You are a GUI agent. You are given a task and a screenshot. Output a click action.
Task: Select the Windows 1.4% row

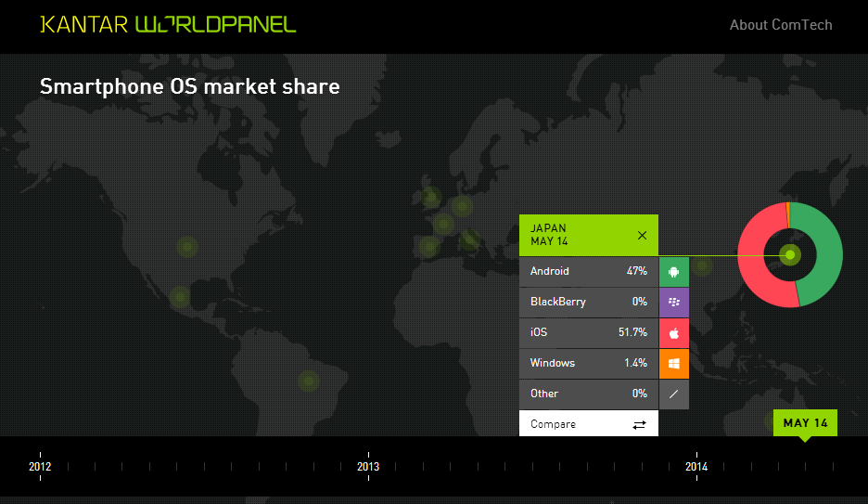click(x=589, y=363)
